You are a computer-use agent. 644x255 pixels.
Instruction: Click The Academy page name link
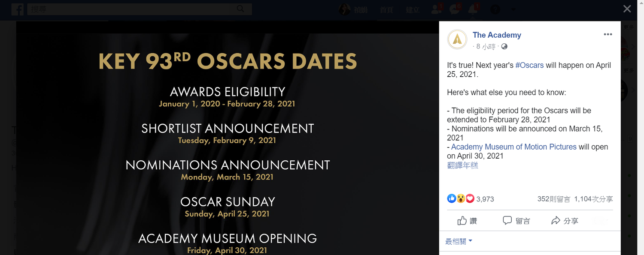coord(497,35)
